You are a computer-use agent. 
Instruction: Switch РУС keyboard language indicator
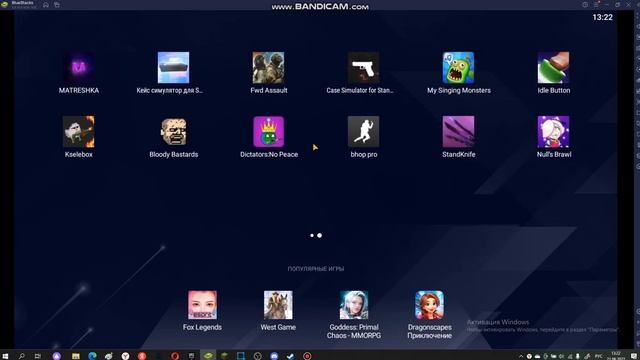point(598,356)
